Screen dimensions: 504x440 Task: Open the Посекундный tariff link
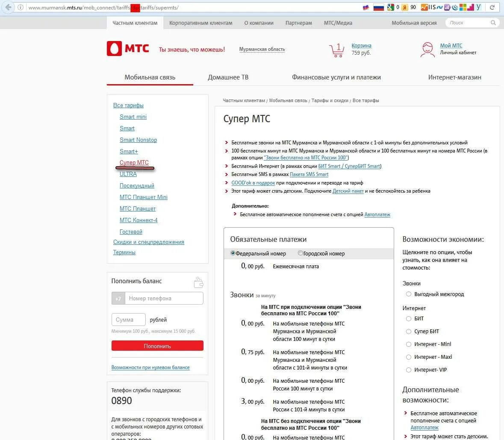coord(137,186)
